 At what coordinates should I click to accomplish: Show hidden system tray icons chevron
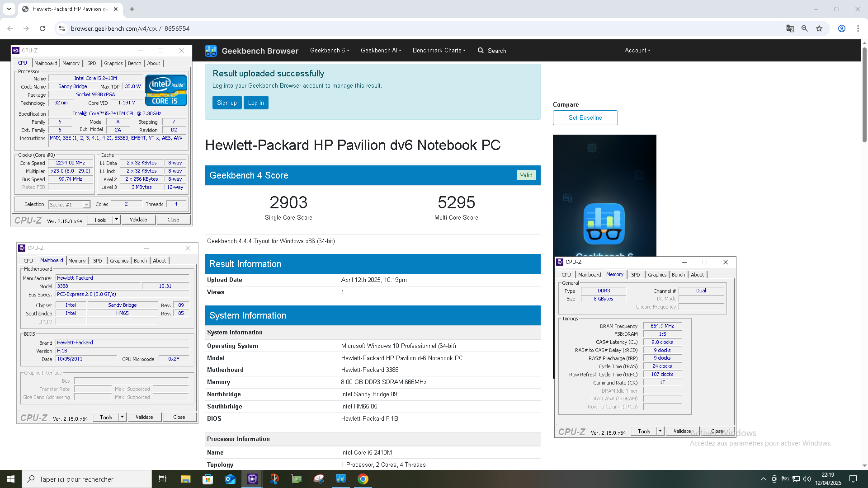tap(764, 479)
